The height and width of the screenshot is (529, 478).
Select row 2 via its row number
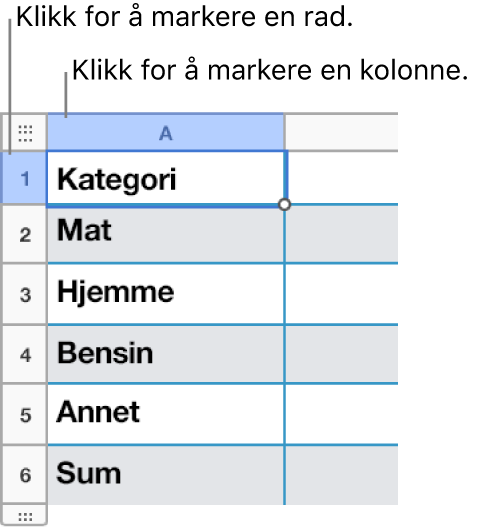25,234
